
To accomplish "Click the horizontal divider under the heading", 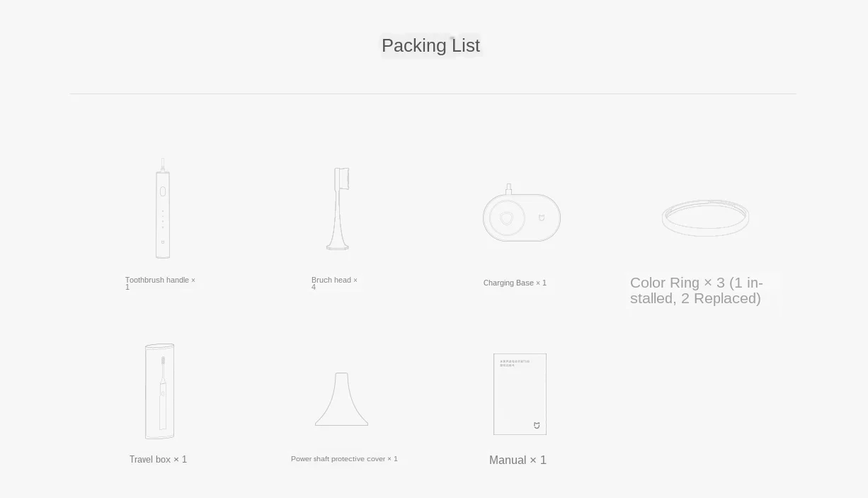I will pyautogui.click(x=433, y=94).
